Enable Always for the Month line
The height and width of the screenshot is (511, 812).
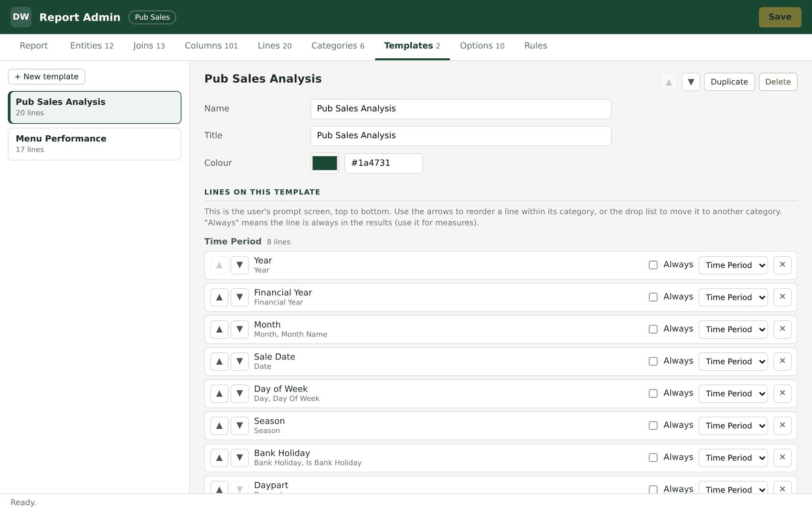coord(653,329)
